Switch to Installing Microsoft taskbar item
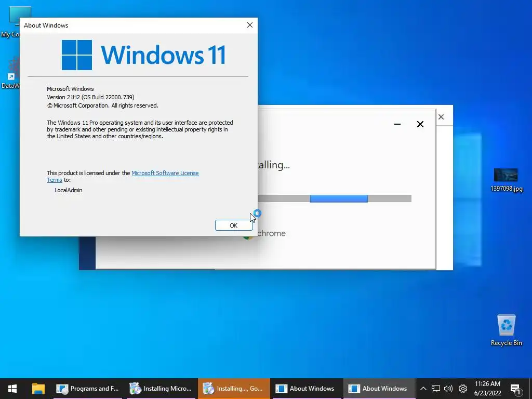 click(x=161, y=389)
